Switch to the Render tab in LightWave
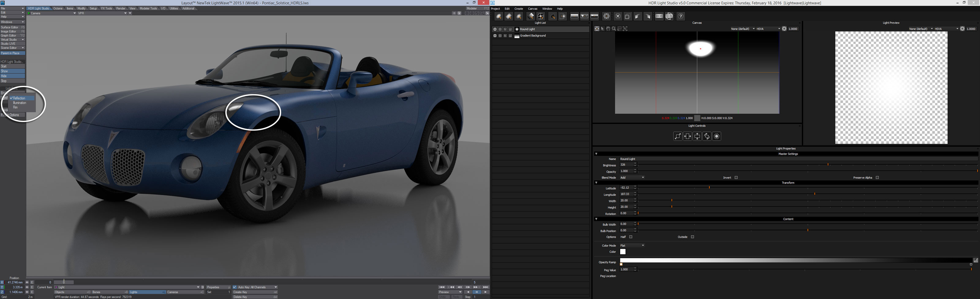The image size is (980, 299). click(x=121, y=8)
